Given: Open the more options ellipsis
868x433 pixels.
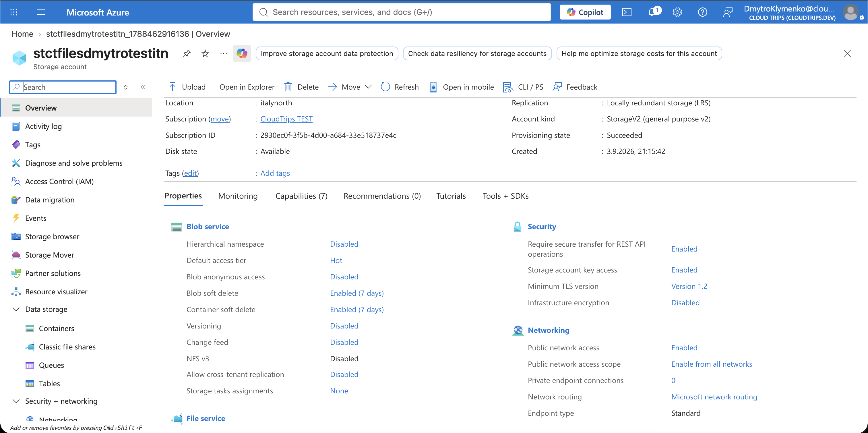Looking at the screenshot, I should coord(223,53).
